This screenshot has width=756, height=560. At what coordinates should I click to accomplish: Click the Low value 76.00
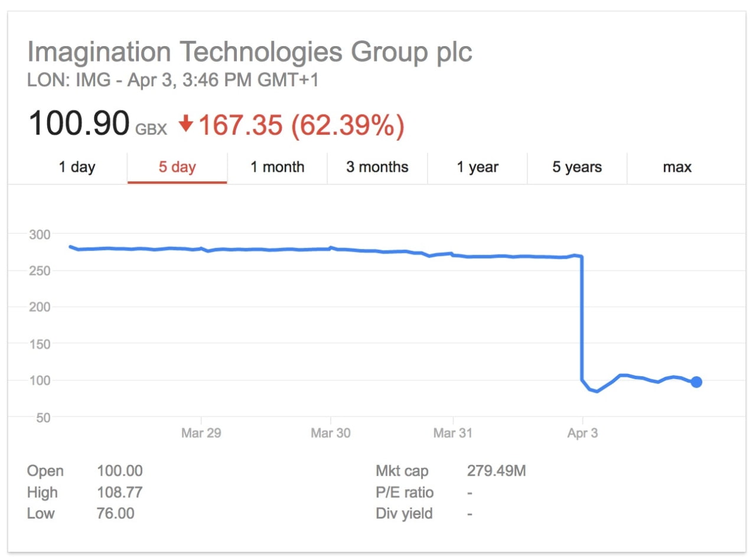(115, 513)
